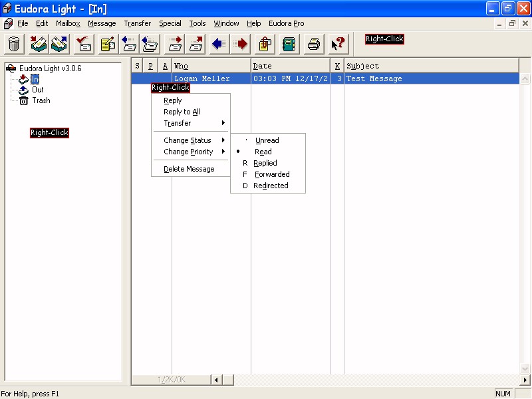532x399 pixels.
Task: Open the Mailbox menu
Action: click(68, 23)
